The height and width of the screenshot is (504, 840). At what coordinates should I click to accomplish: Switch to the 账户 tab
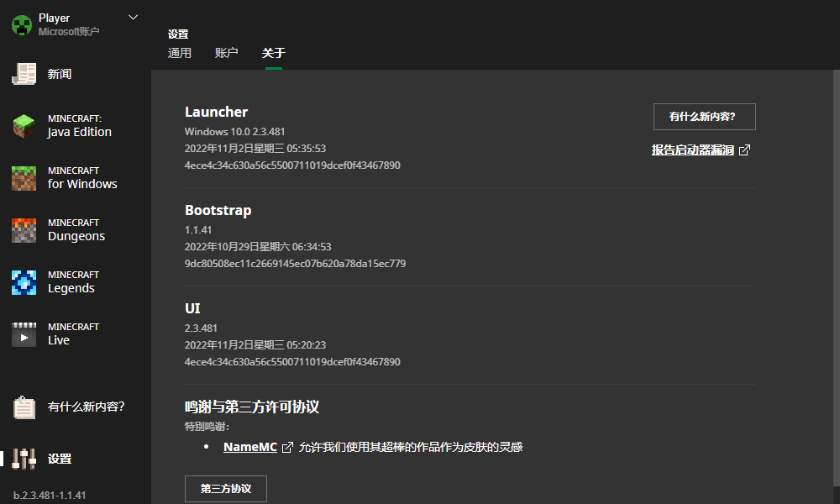(x=226, y=53)
